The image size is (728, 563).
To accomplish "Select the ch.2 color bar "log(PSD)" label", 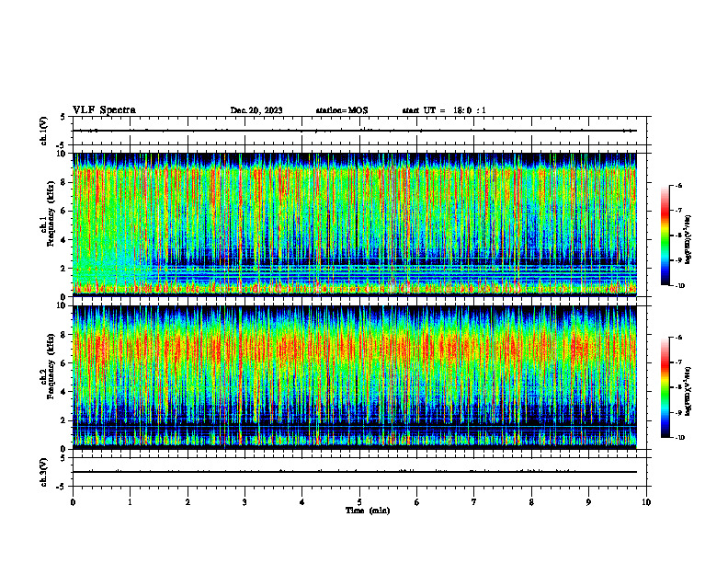I will 688,391.
